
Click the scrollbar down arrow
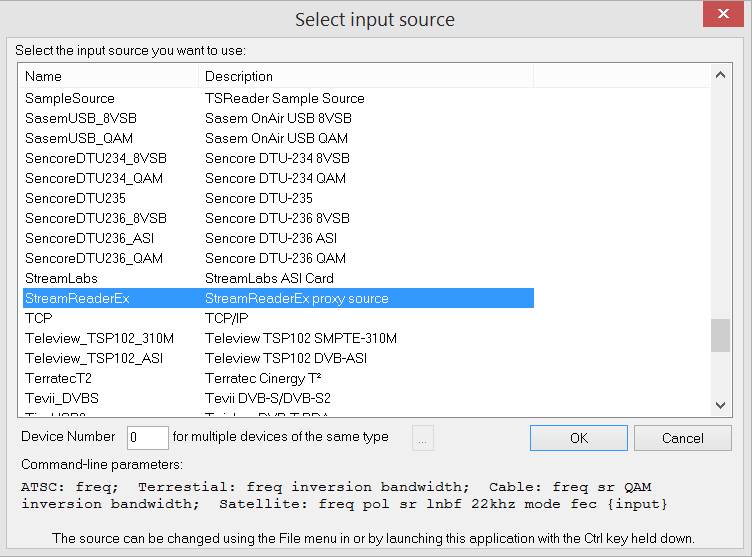coord(720,405)
